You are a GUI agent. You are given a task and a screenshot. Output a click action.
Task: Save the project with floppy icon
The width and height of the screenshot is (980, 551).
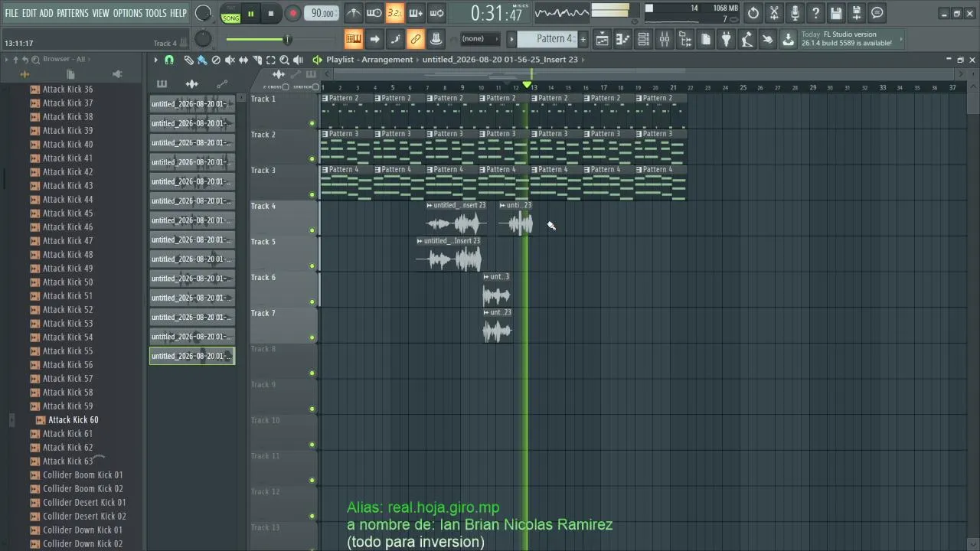click(836, 13)
